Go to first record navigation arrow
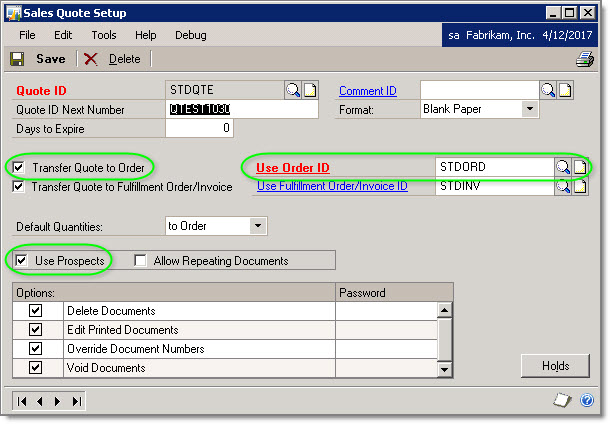 (22, 401)
